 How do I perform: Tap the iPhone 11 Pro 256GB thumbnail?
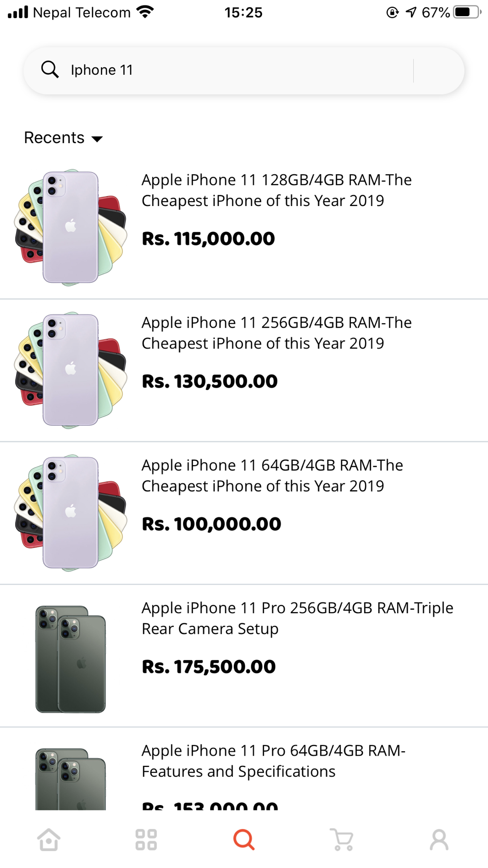(x=71, y=659)
